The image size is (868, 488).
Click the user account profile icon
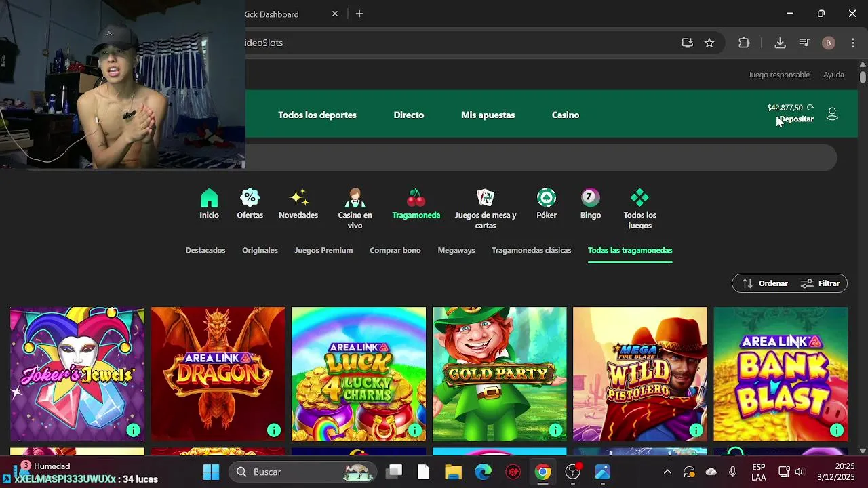coord(832,114)
